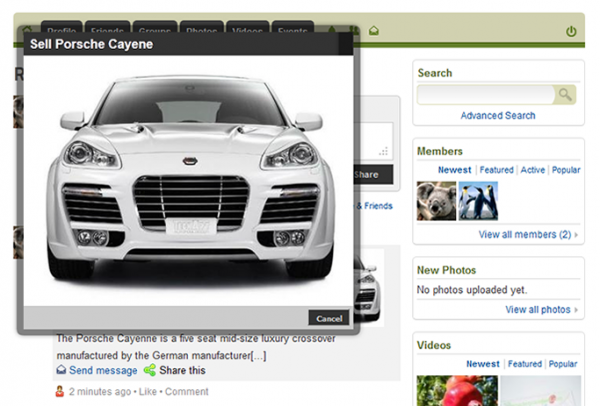Image resolution: width=600 pixels, height=406 pixels.
Task: Cancel the Sell Porsche Cayene popup
Action: tap(328, 318)
